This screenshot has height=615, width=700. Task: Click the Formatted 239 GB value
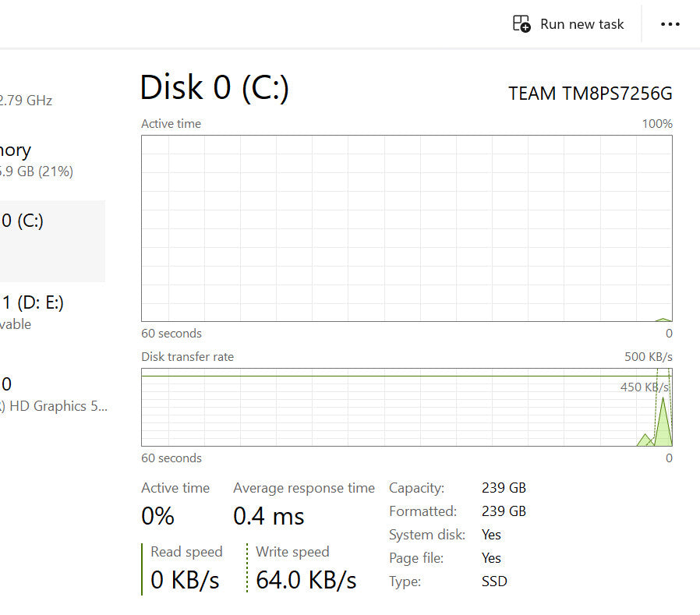pos(504,511)
